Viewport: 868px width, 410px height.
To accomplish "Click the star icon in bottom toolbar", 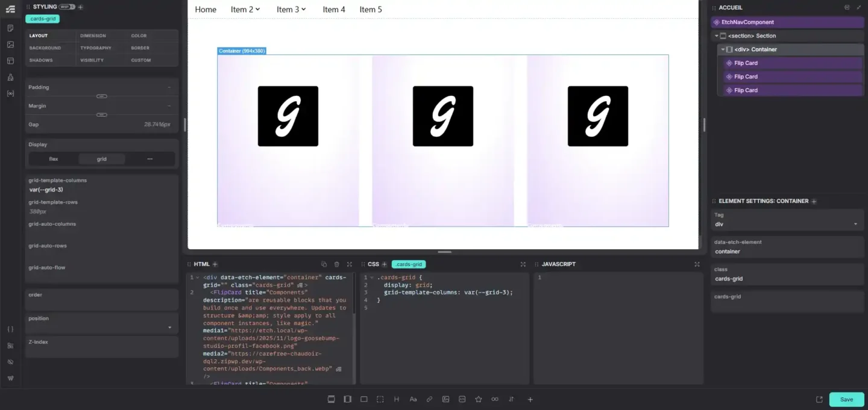I will [x=479, y=399].
